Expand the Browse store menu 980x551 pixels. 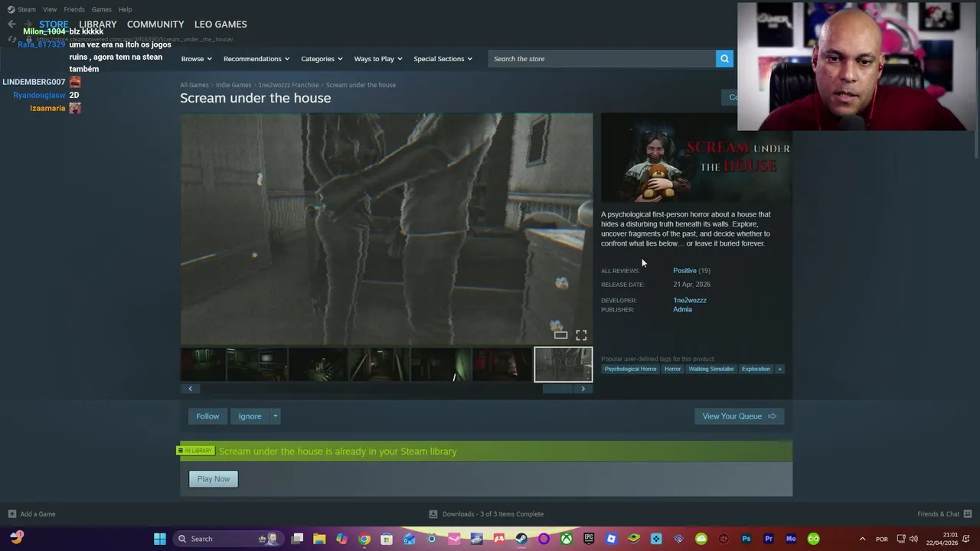197,59
